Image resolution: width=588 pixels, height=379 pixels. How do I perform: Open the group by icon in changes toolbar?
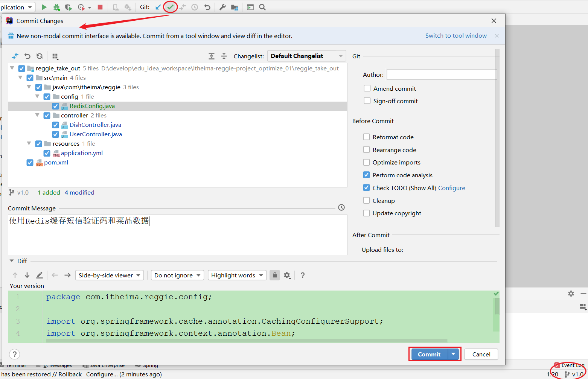coord(55,56)
